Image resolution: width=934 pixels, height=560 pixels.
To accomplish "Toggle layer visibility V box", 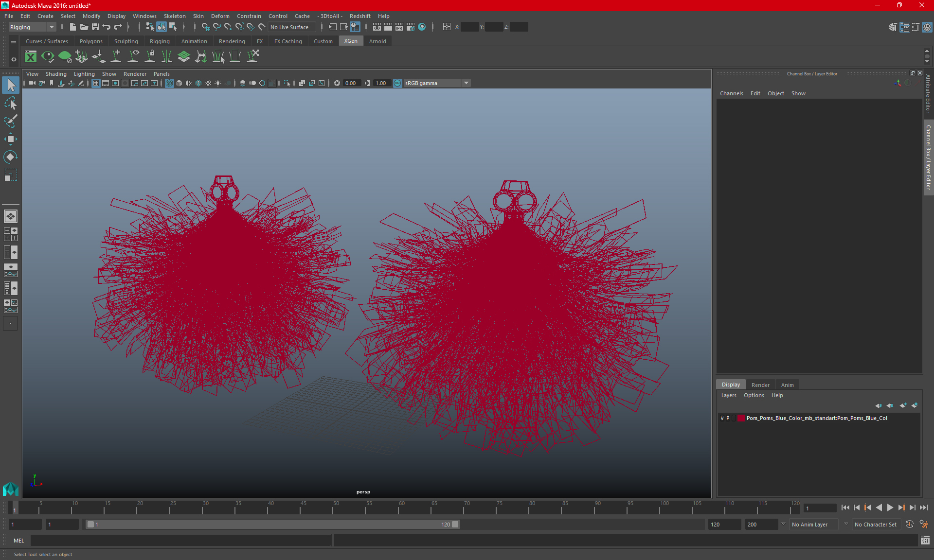I will [x=722, y=418].
